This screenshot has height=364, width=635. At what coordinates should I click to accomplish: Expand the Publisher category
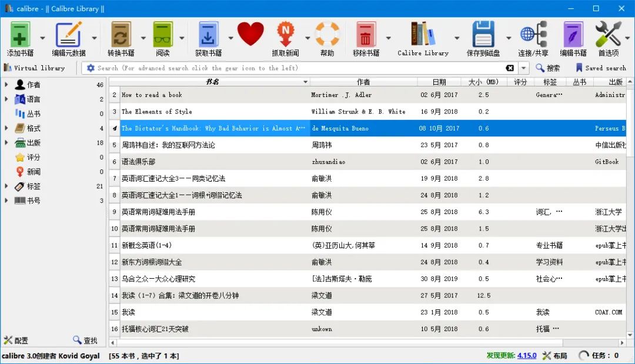click(6, 142)
